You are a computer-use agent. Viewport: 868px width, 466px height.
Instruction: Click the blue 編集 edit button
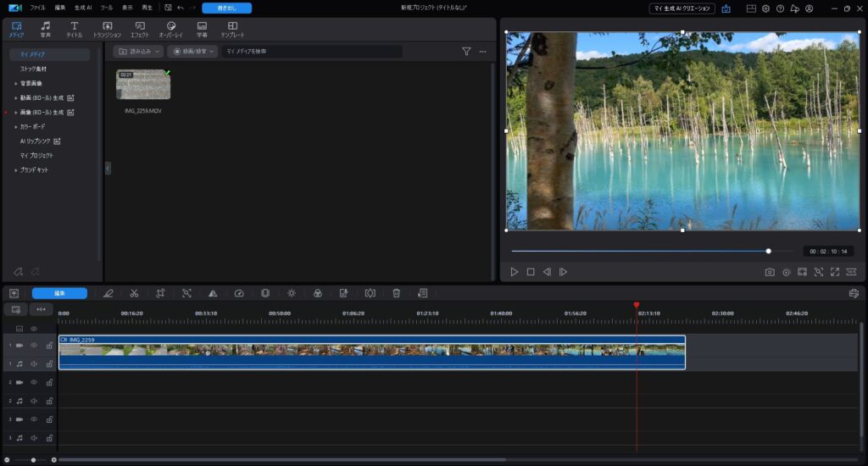pos(59,293)
